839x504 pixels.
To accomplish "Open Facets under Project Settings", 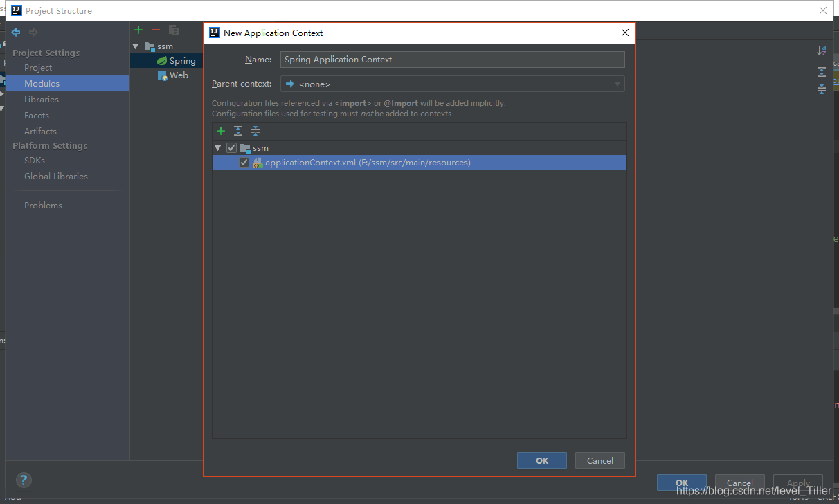I will (37, 115).
